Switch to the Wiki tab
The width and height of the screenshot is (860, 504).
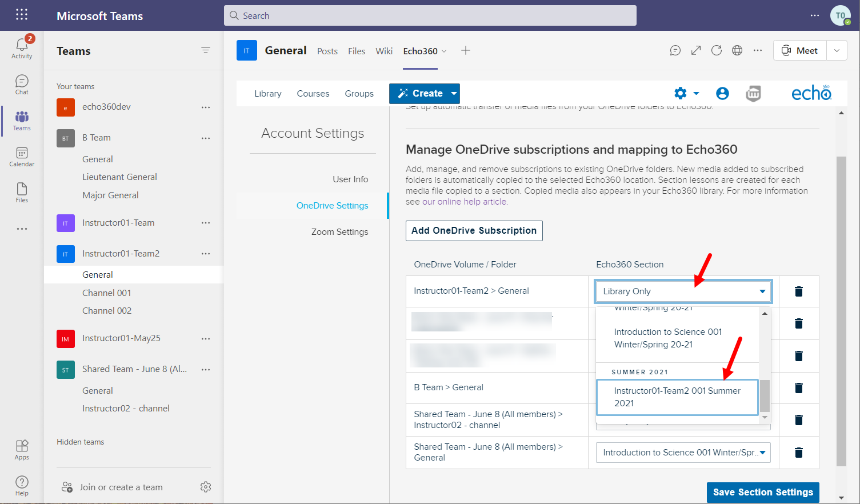(384, 51)
